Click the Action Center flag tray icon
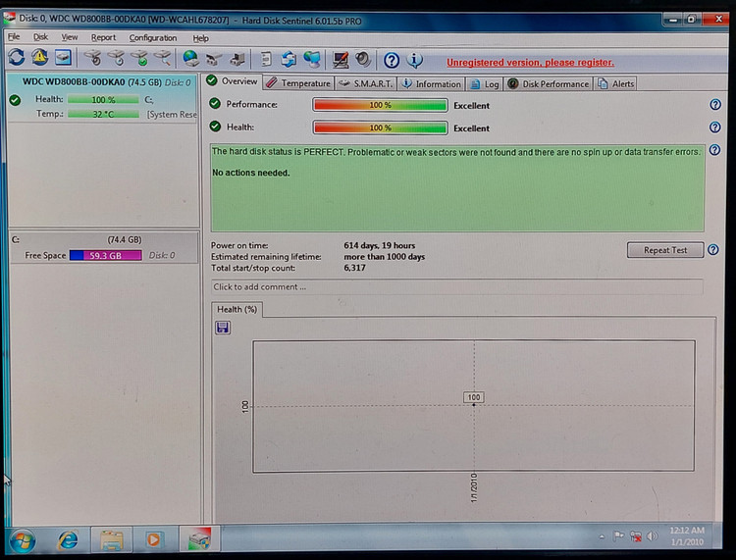 pyautogui.click(x=618, y=535)
